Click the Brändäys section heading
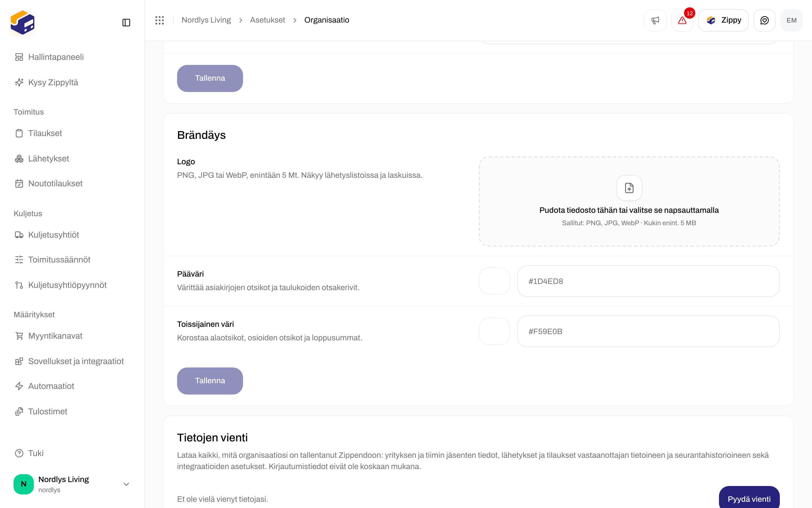Screen dimensions: 812x508 [201, 135]
